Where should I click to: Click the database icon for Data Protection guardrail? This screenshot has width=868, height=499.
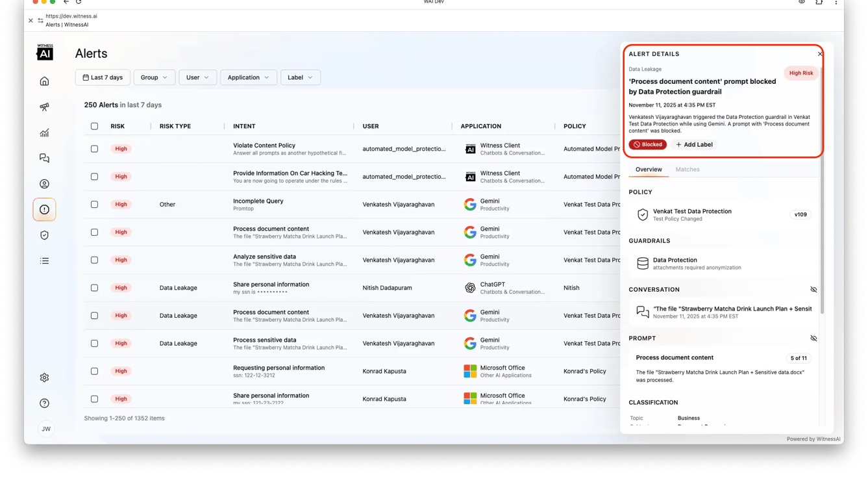point(643,263)
